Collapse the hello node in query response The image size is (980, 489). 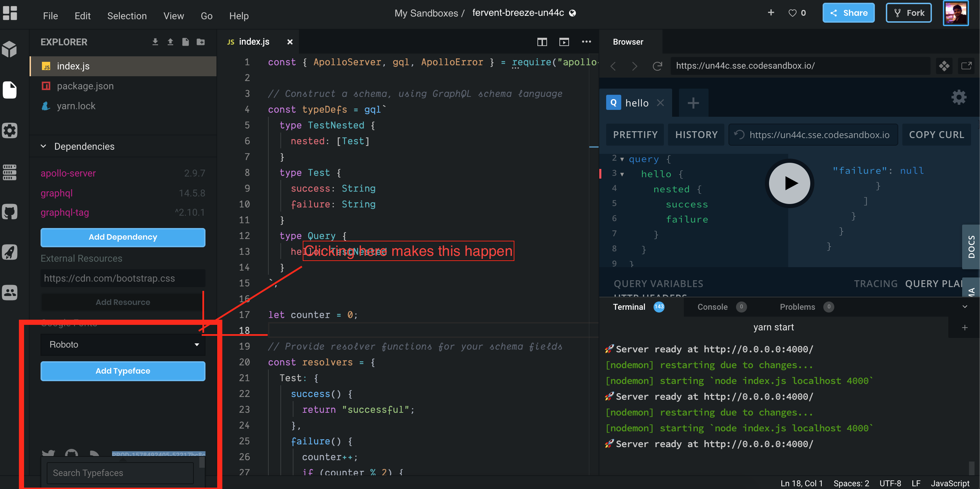click(623, 174)
